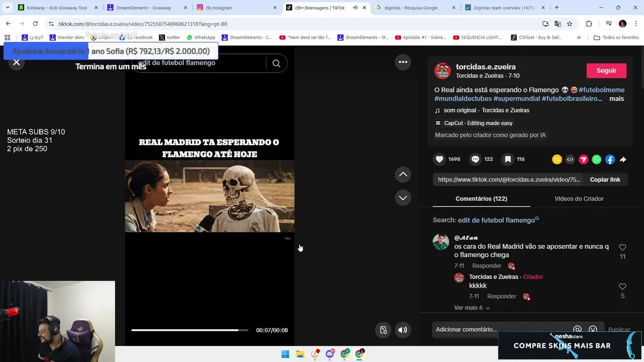Reply to Alan's comment via Responder

click(x=487, y=265)
